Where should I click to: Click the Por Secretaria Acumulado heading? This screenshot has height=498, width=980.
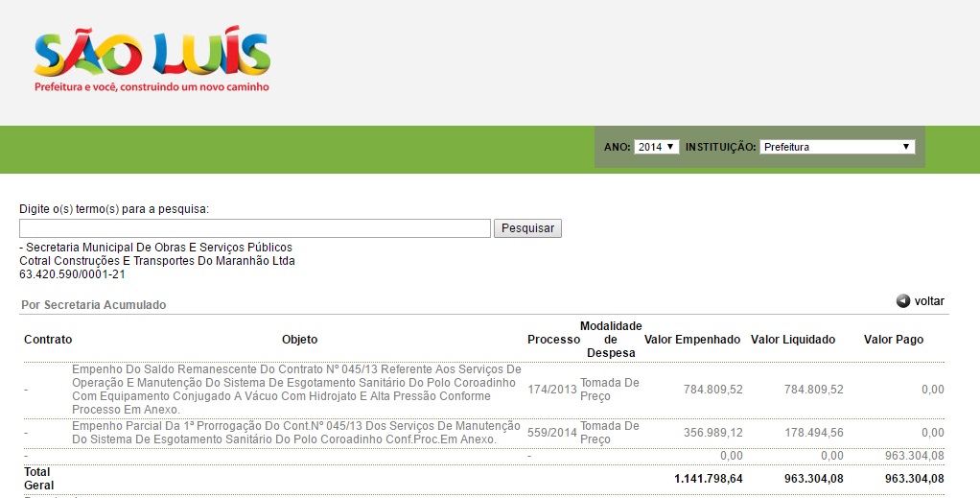coord(93,305)
